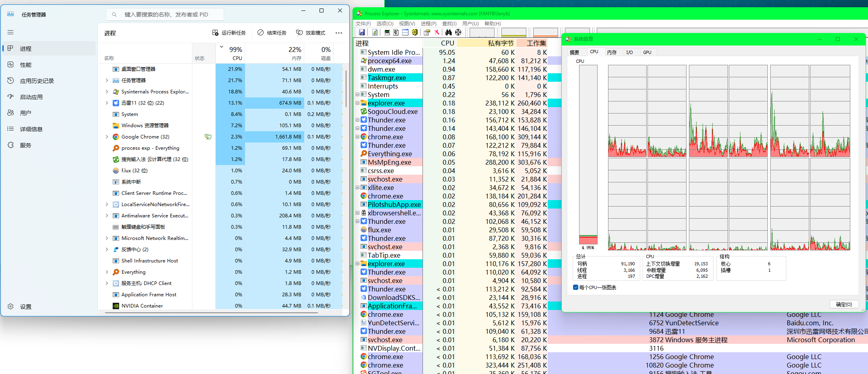This screenshot has width=868, height=374.
Task: Click the Properties icon in Process Explorer toolbar
Action: pos(427,32)
